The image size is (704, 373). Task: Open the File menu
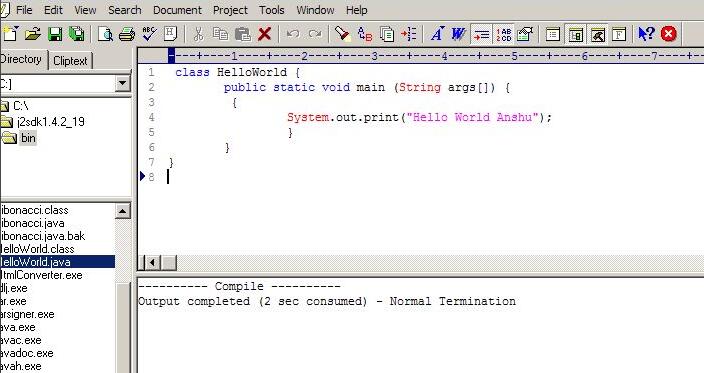coord(24,10)
